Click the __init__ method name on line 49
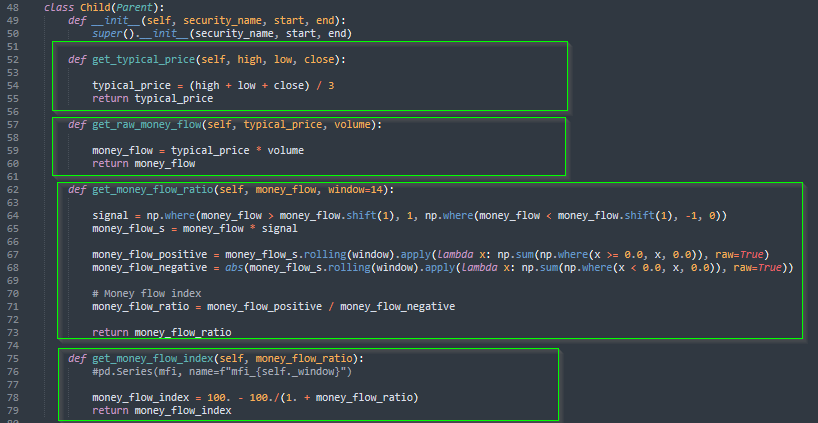 click(x=121, y=21)
